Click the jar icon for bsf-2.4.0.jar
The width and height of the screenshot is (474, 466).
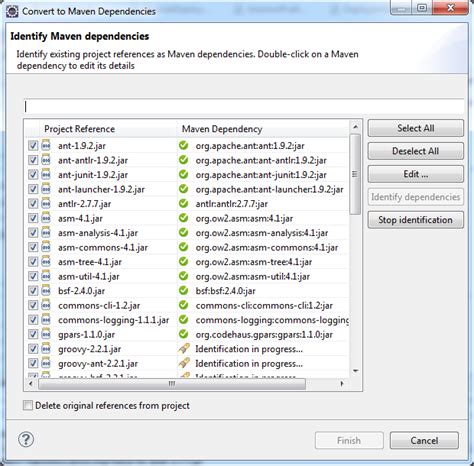[x=46, y=291]
